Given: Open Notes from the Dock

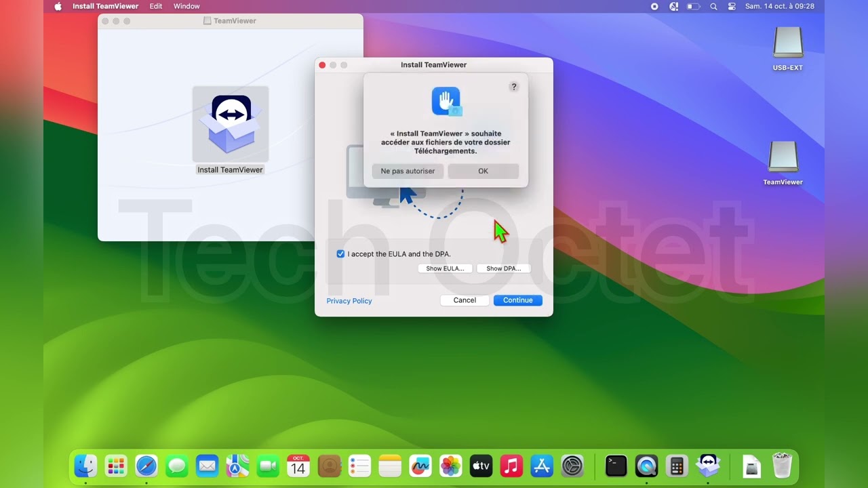Looking at the screenshot, I should click(x=390, y=466).
